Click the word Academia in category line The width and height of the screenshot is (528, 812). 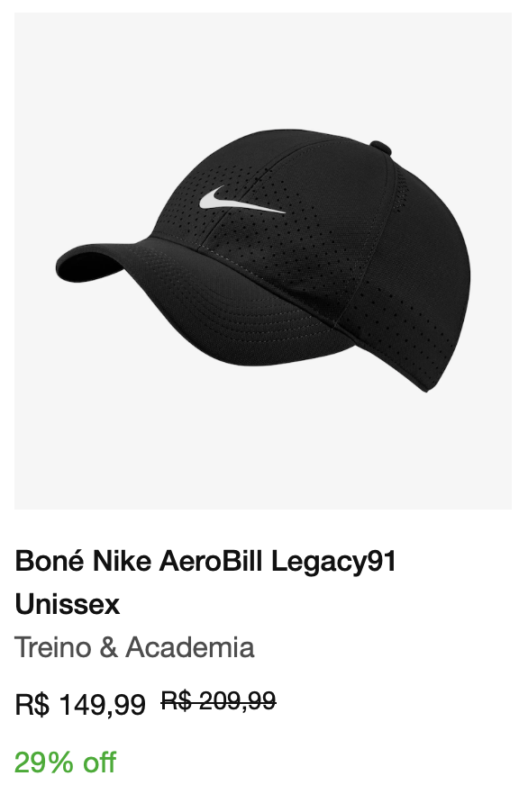pos(189,647)
